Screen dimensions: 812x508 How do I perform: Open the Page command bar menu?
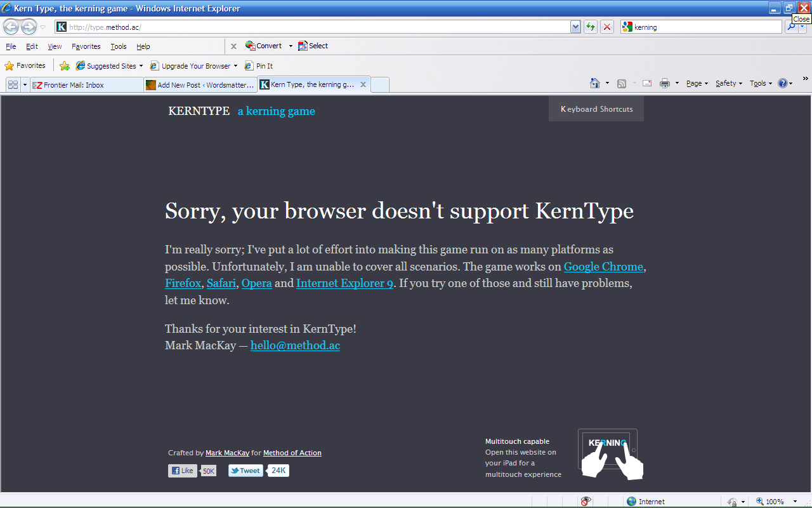click(x=697, y=83)
